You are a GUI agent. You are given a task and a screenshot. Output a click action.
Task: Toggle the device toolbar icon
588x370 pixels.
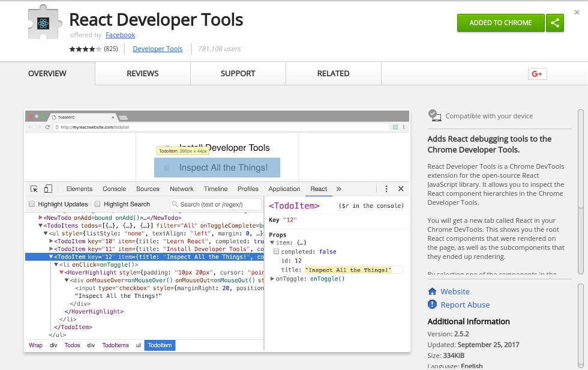[x=48, y=189]
